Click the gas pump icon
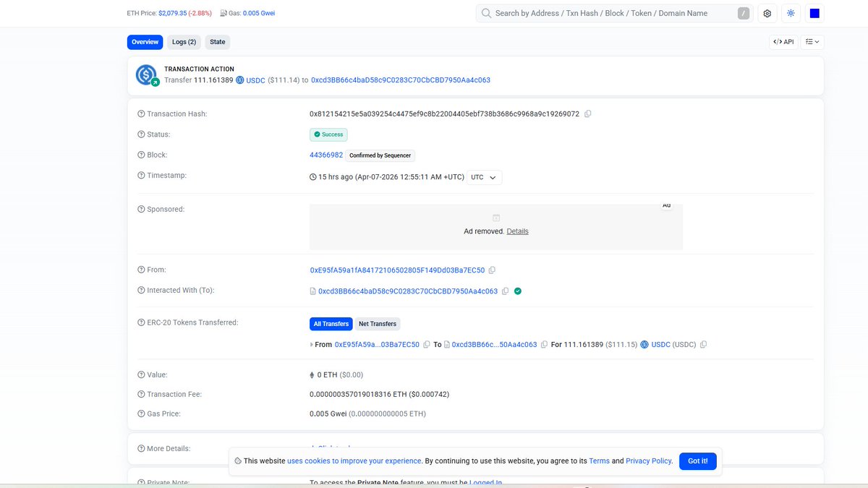This screenshot has height=488, width=868. point(224,13)
